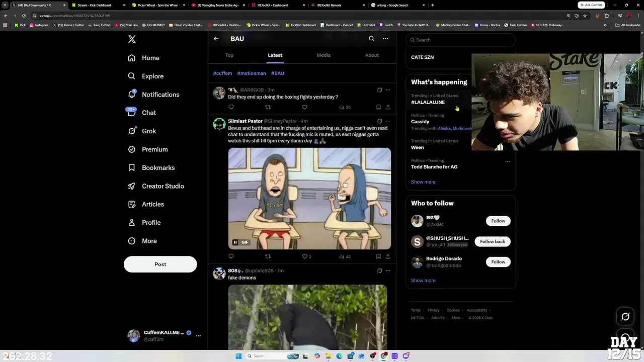View analytics on the Slimiest Pastor post
The width and height of the screenshot is (644, 362).
pyautogui.click(x=345, y=256)
